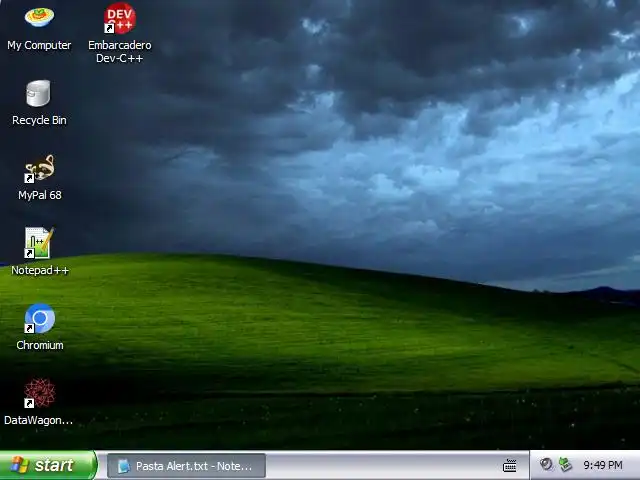Click the round gray tray icon
The height and width of the screenshot is (480, 640).
[546, 464]
